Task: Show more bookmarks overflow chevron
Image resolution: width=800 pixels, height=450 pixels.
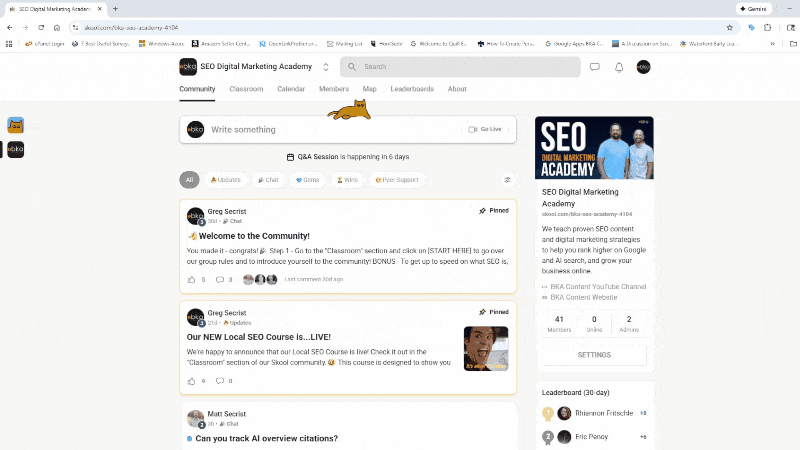Action: [772, 44]
